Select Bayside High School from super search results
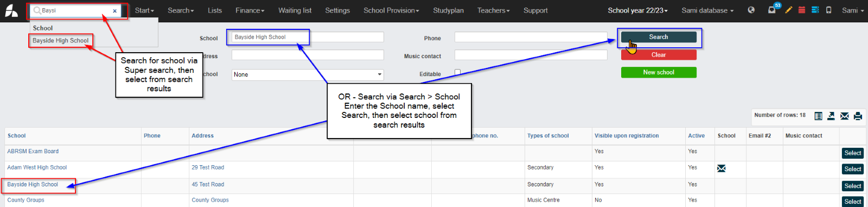 (60, 41)
